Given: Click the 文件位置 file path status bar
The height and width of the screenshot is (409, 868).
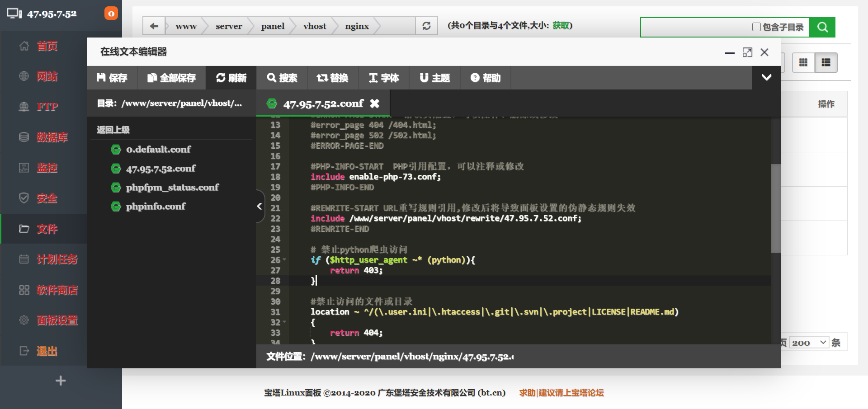Looking at the screenshot, I should point(390,357).
